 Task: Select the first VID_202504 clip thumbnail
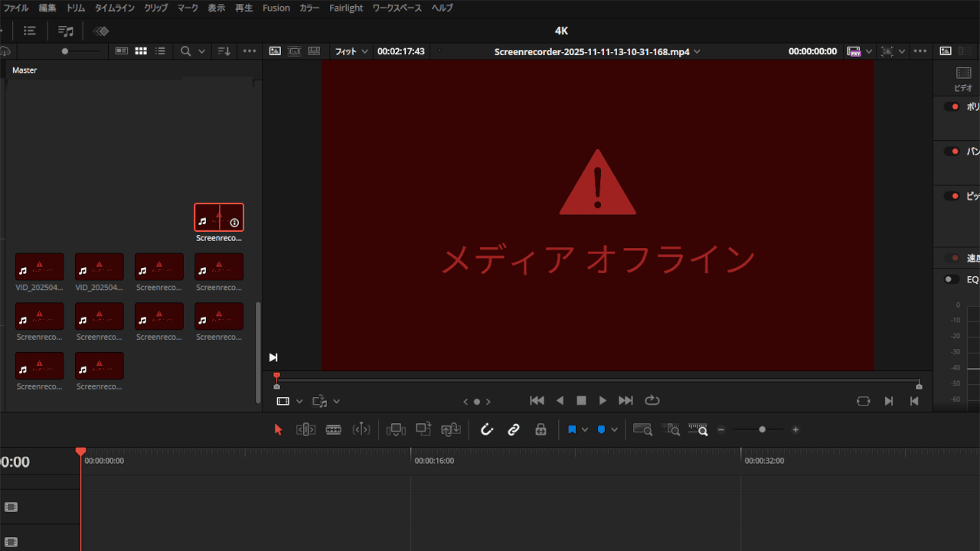(40, 267)
